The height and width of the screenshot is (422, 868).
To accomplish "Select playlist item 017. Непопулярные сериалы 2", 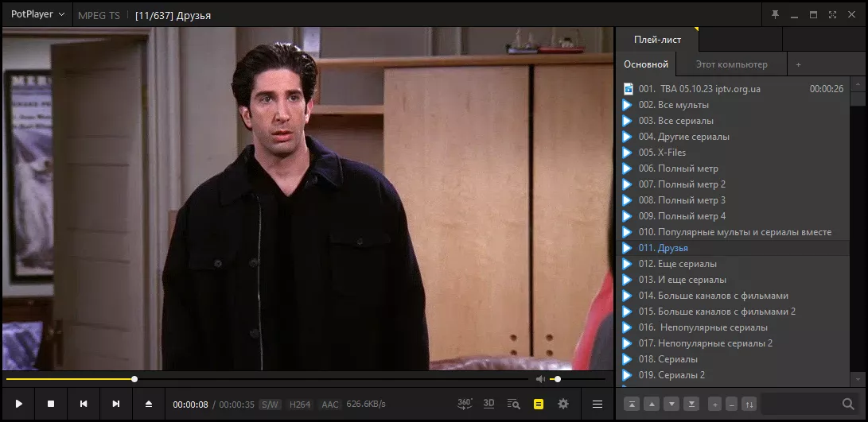I will [733, 343].
